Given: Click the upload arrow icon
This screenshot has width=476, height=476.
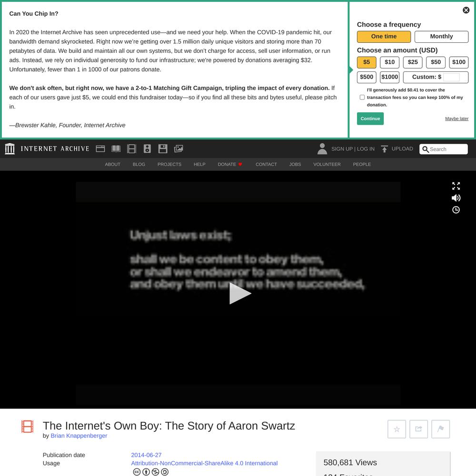Looking at the screenshot, I should point(384,149).
